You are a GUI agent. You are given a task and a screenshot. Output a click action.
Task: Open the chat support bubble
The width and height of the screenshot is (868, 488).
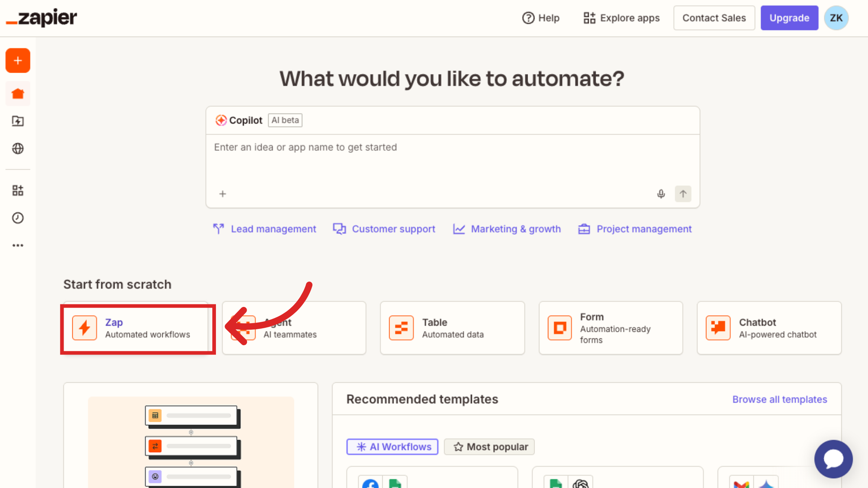pyautogui.click(x=833, y=459)
